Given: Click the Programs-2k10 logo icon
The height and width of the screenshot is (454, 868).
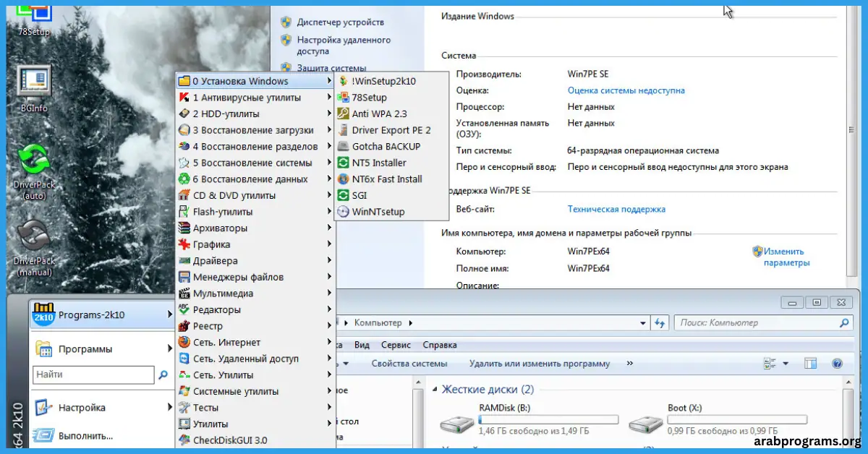Looking at the screenshot, I should point(43,314).
